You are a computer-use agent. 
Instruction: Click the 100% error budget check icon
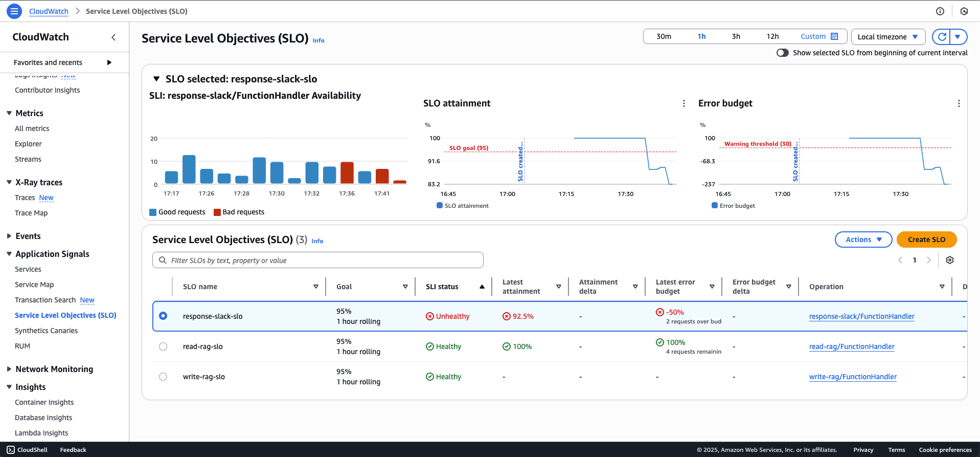tap(659, 342)
